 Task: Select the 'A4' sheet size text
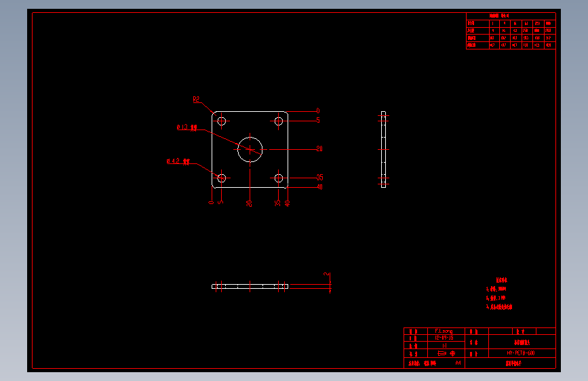tap(458, 363)
